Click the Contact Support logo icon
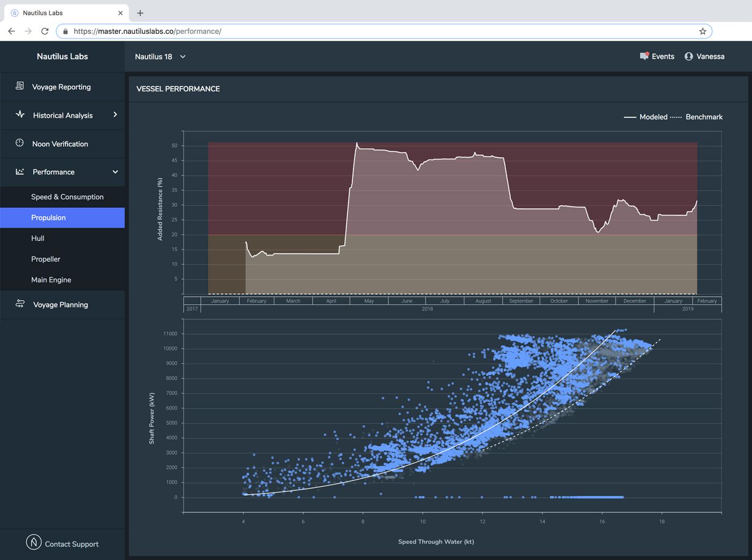 pyautogui.click(x=34, y=542)
